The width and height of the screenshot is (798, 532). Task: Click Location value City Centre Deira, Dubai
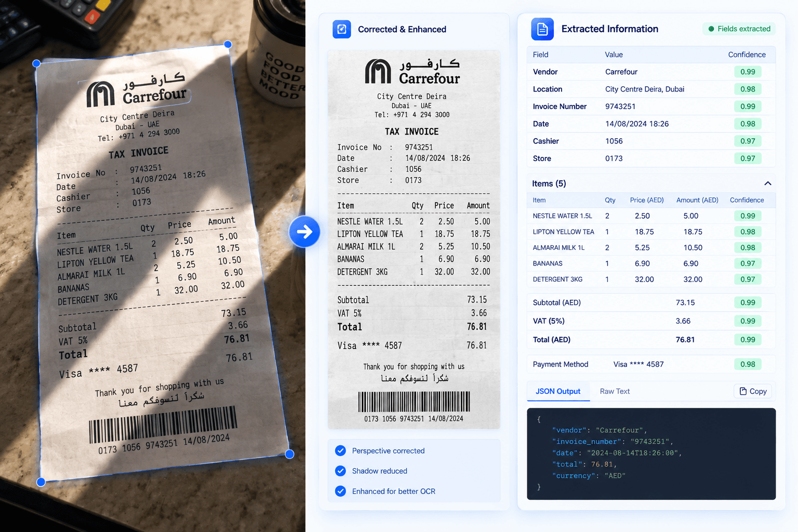[x=645, y=89]
